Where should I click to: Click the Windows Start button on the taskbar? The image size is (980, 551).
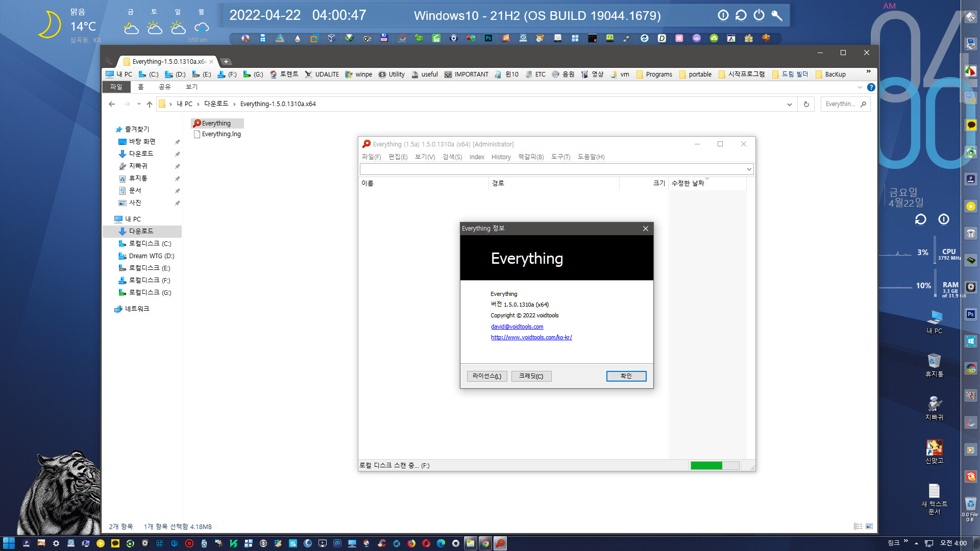click(x=9, y=543)
